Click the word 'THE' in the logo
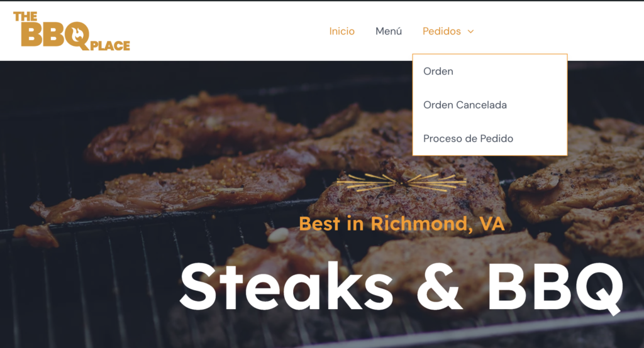Screen dimensions: 644x348 coord(25,16)
